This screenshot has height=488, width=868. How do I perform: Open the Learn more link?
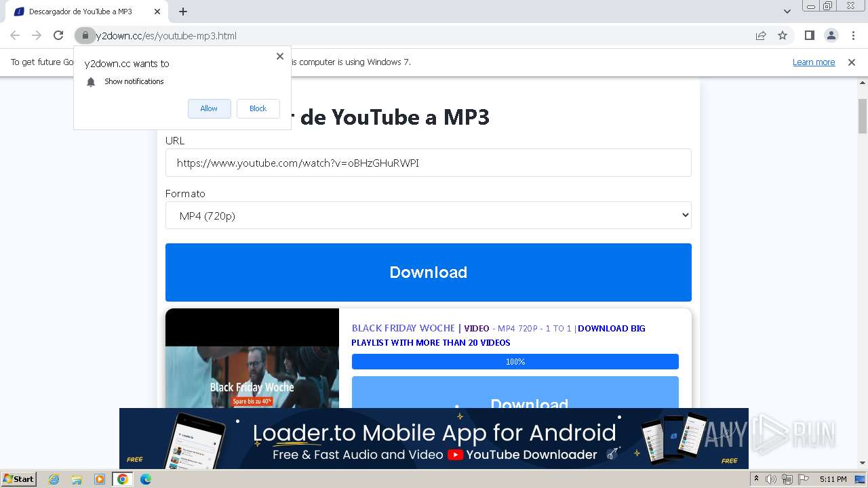tap(814, 62)
